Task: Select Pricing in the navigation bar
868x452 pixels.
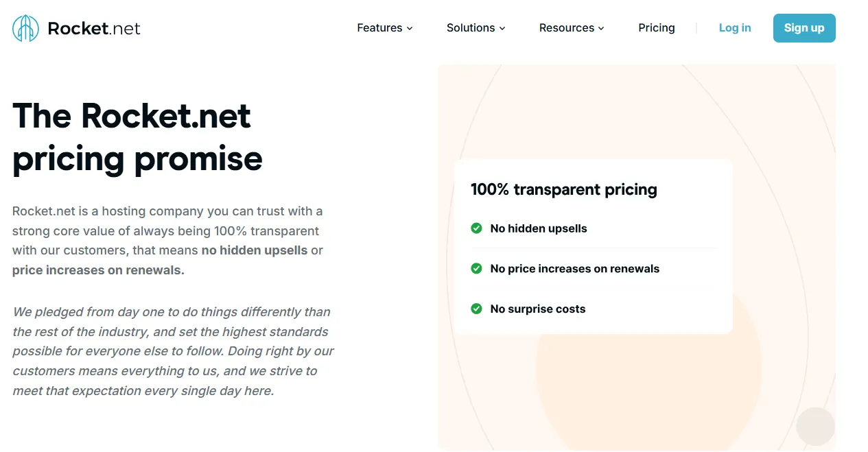Action: [656, 27]
